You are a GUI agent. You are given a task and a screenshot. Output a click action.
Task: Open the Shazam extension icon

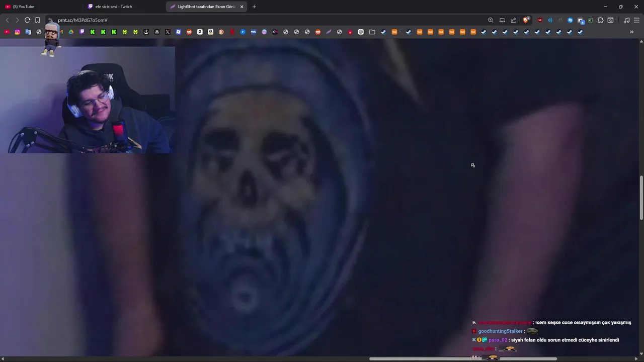coord(570,20)
